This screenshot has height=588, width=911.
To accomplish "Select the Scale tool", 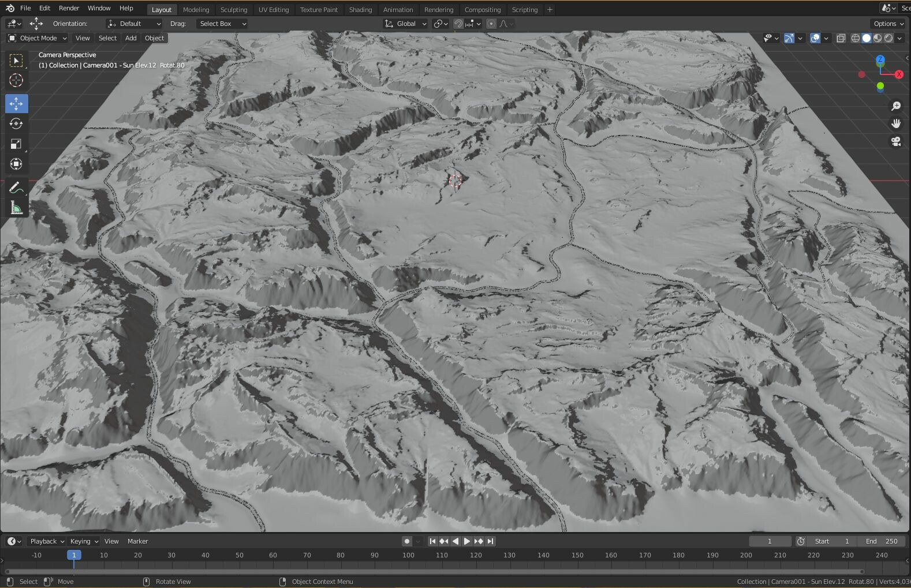I will point(16,144).
